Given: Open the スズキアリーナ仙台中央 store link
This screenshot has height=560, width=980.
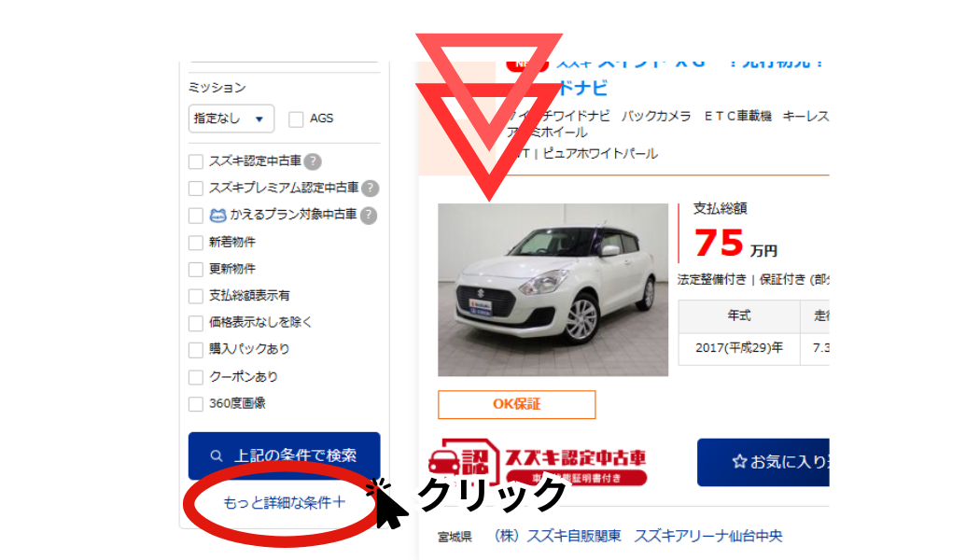Looking at the screenshot, I should 707,536.
